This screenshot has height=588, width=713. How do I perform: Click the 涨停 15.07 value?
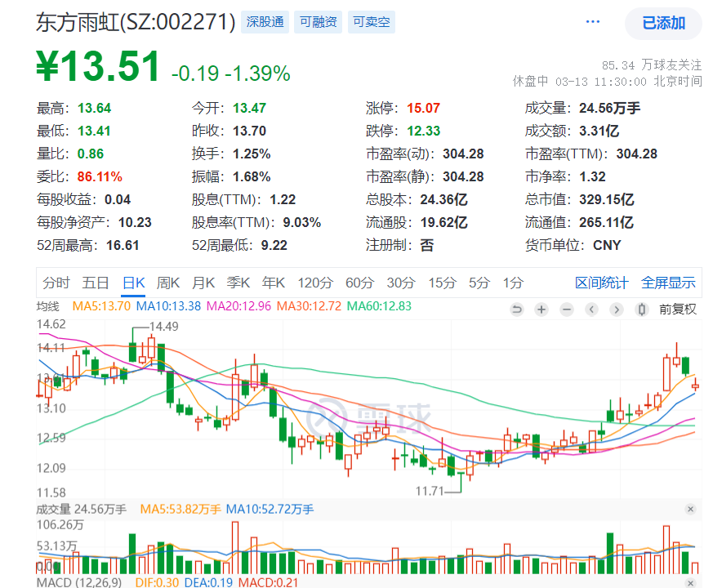point(423,109)
